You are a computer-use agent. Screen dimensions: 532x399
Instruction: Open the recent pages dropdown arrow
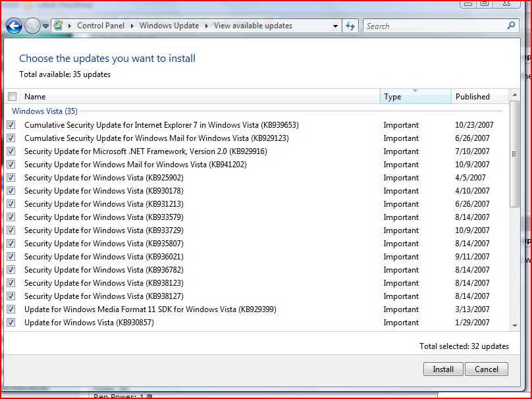(x=46, y=26)
